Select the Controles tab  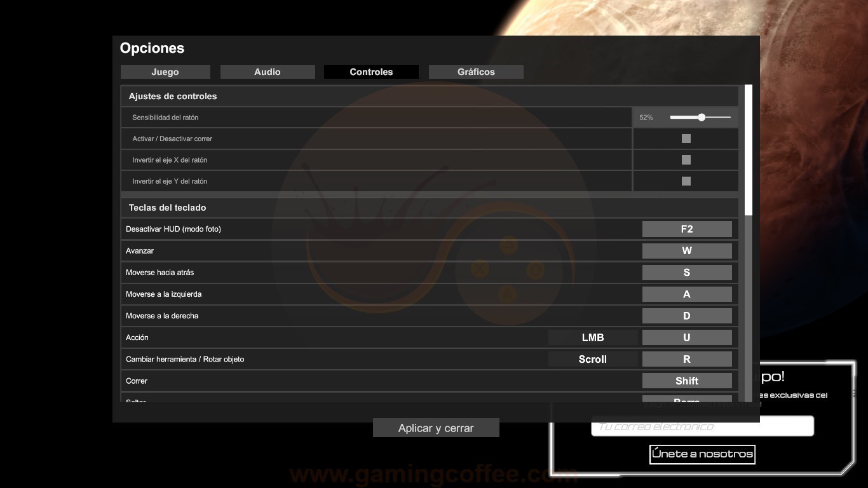coord(371,72)
